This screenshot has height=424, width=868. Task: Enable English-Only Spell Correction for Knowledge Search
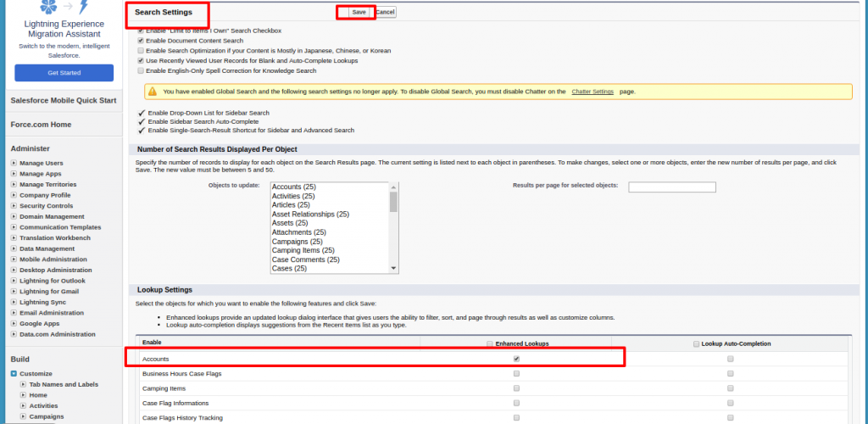(141, 71)
